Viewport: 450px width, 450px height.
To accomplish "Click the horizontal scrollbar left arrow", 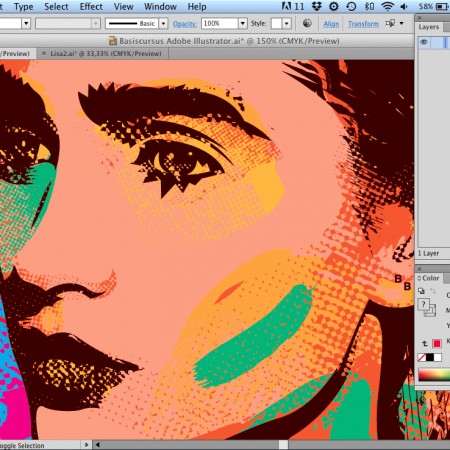I will pos(98,445).
